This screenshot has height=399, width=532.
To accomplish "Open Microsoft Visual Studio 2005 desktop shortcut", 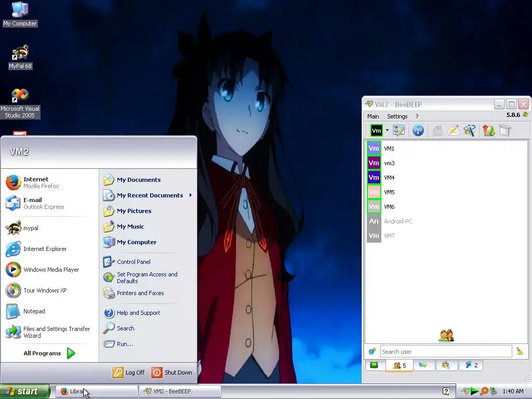I will [20, 103].
